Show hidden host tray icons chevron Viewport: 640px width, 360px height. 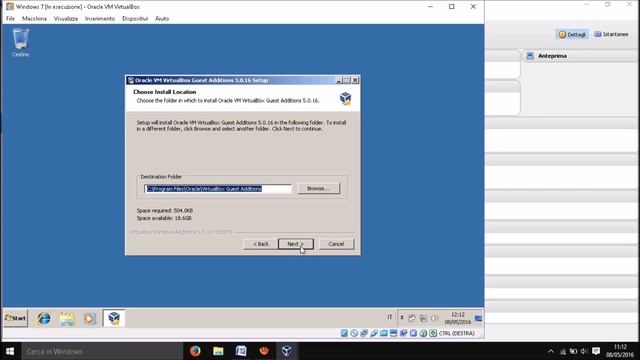pos(551,351)
